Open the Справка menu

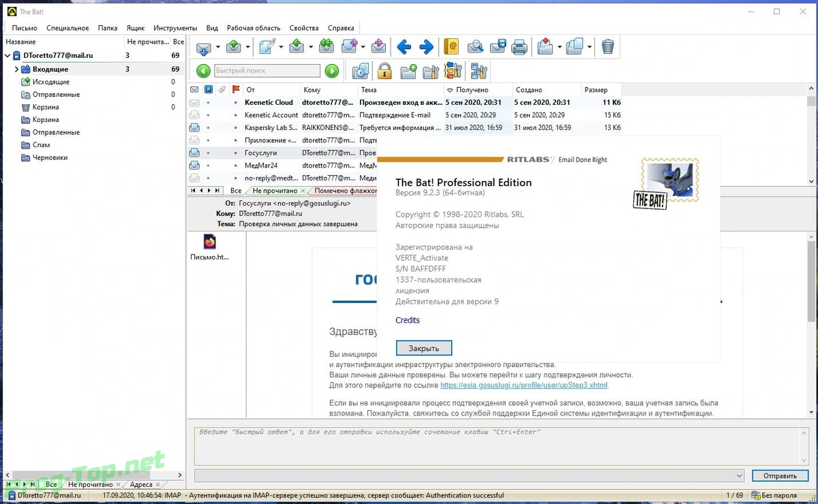point(341,28)
